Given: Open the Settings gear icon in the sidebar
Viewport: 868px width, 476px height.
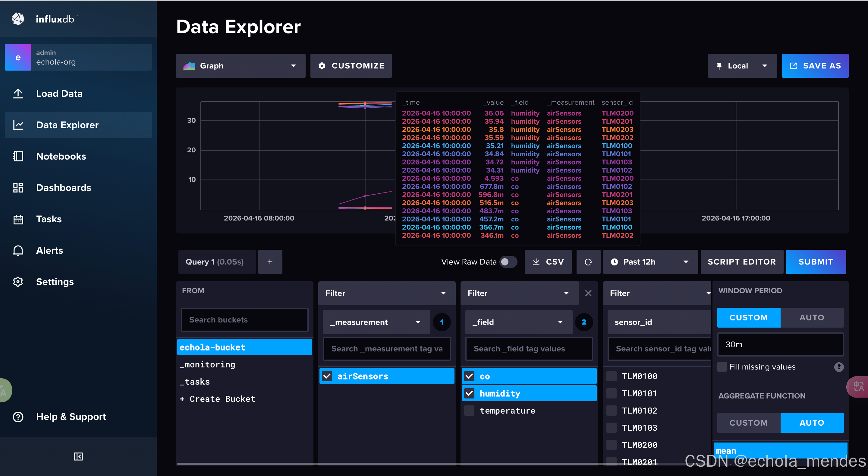Looking at the screenshot, I should pos(18,282).
